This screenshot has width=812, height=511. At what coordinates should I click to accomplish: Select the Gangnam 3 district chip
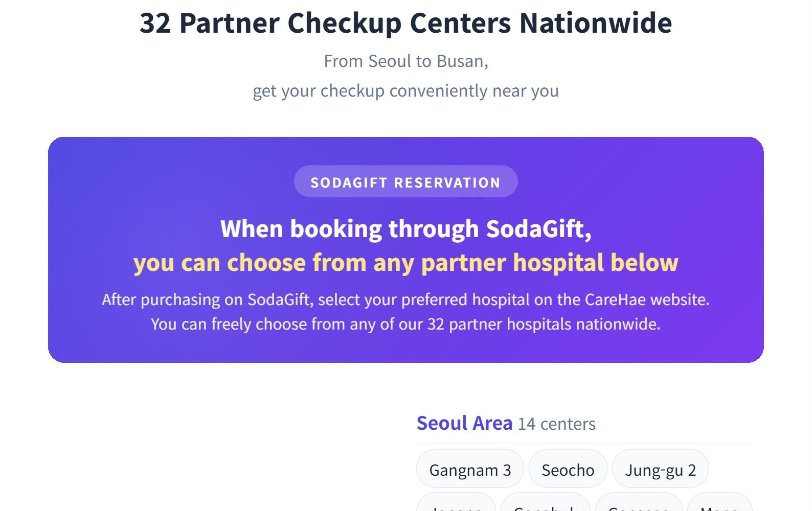pos(470,469)
